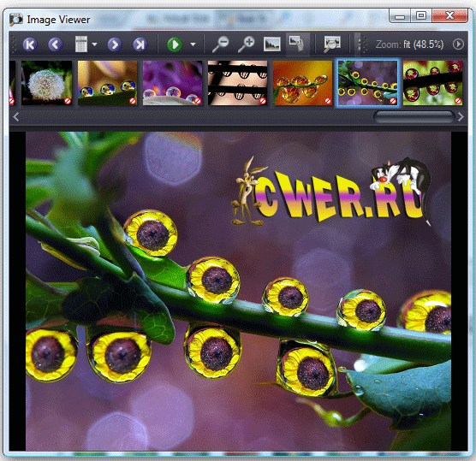Screen dimensions: 476x461
Task: Jump to the last image
Action: coord(140,44)
